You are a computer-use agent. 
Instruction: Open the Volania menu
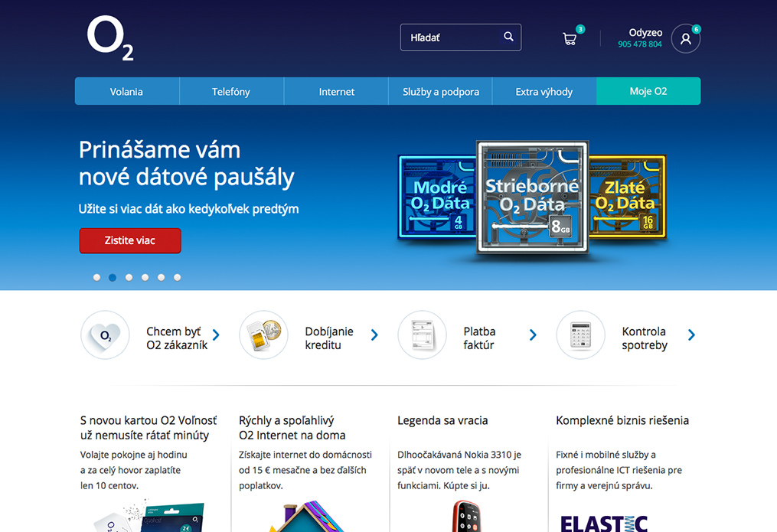127,91
